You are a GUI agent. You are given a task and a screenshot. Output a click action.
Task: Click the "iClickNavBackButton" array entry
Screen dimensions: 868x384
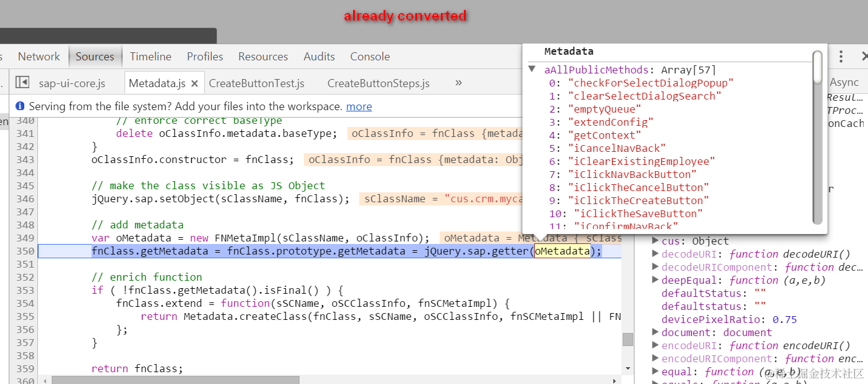point(632,174)
